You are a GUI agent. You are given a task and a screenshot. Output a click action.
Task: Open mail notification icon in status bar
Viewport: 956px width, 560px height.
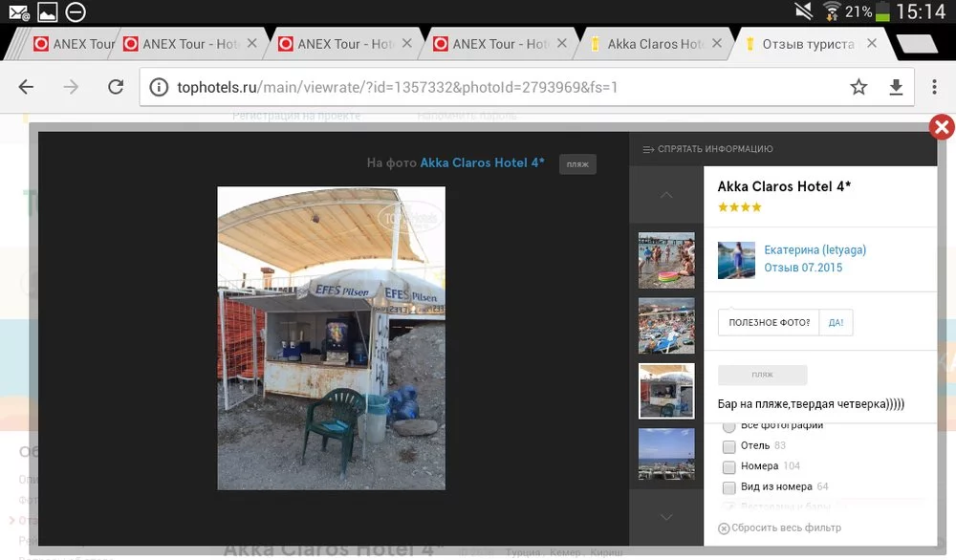click(19, 11)
